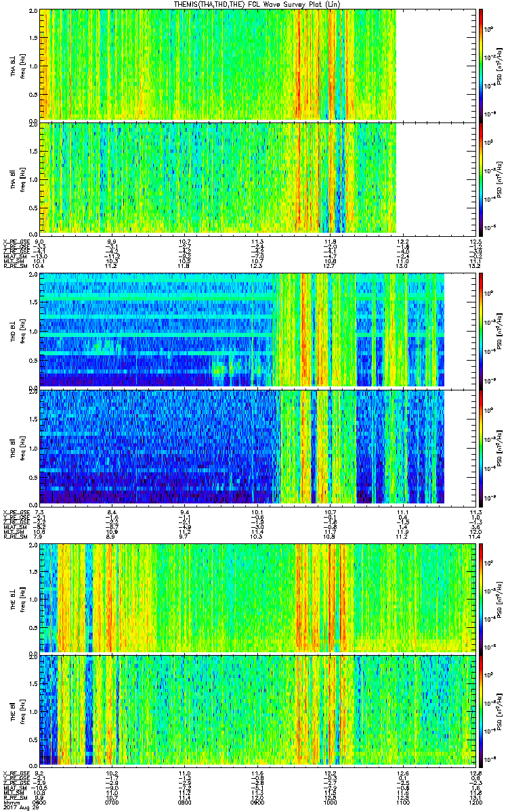Image resolution: width=508 pixels, height=812 pixels.
Task: Click MLAT_SM row label under THE panels
Action: click(x=14, y=788)
